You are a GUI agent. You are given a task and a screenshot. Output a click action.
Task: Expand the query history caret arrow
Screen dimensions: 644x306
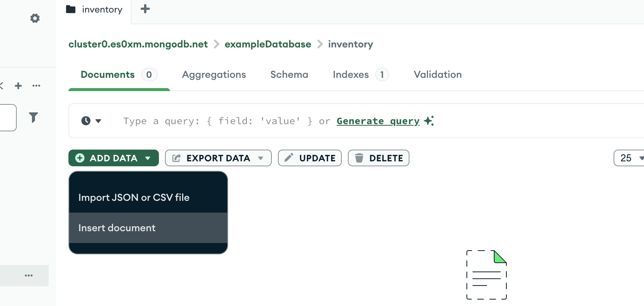pos(98,121)
